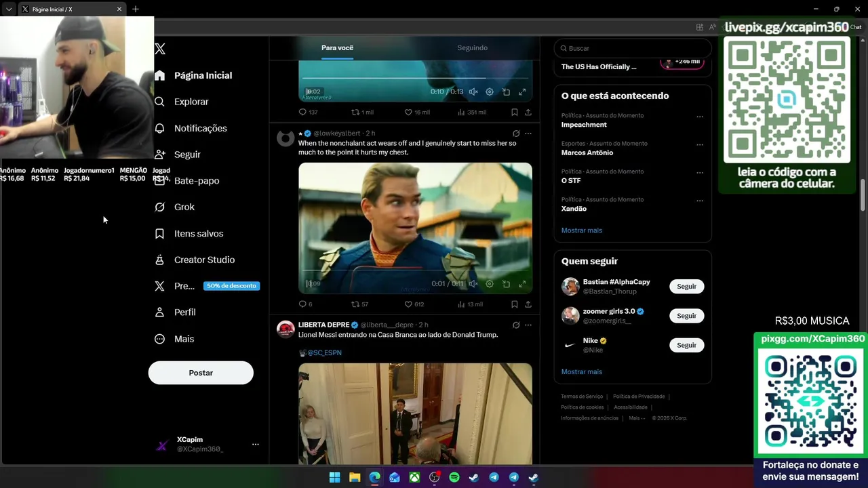This screenshot has height=488, width=868.
Task: Open settings gear on the Homelander video
Action: pyautogui.click(x=490, y=284)
